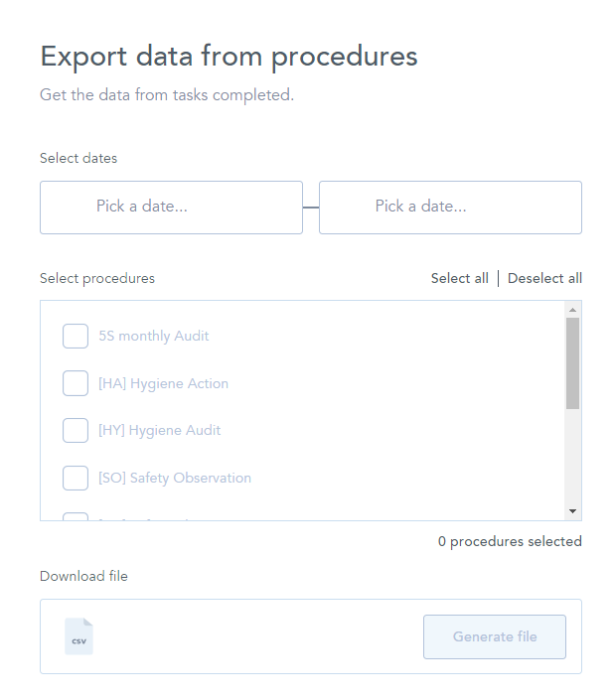Click the procedures list scroll-down arrow

tap(572, 510)
